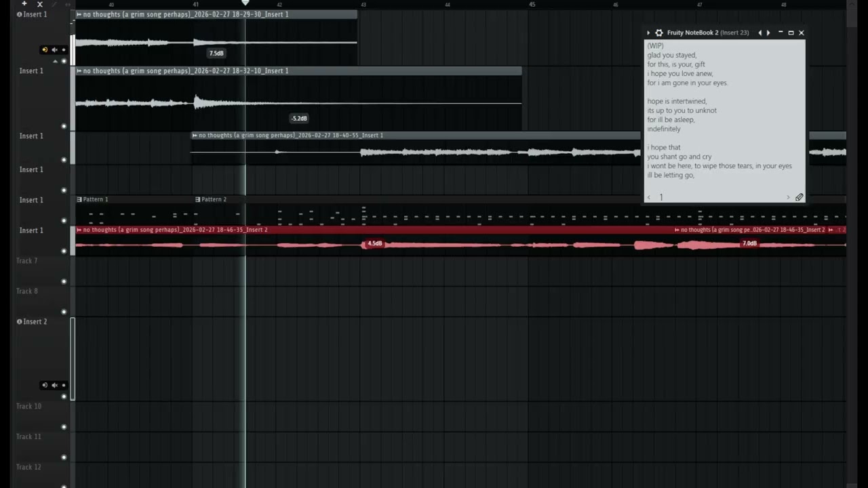The image size is (868, 488).
Task: Click the X icon above the track list
Action: (40, 4)
